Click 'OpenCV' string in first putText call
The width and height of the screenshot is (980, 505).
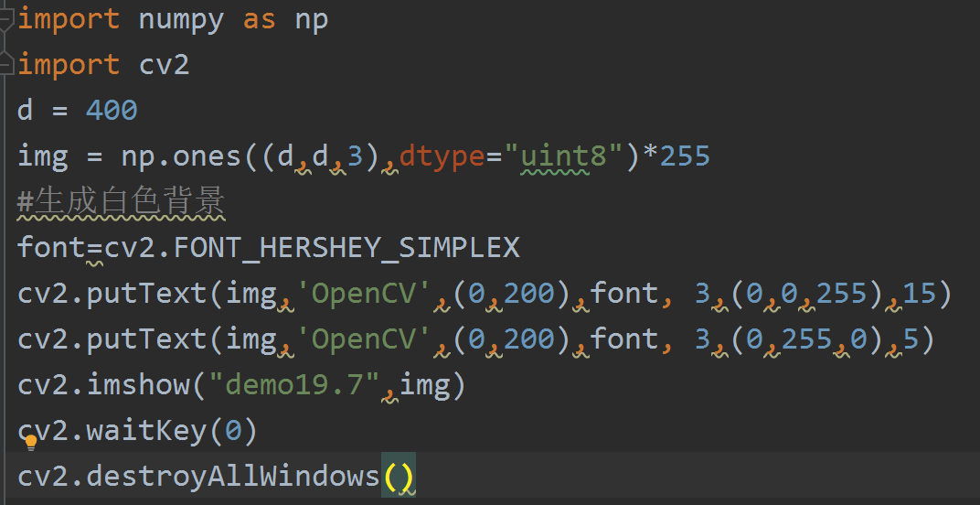[x=363, y=294]
